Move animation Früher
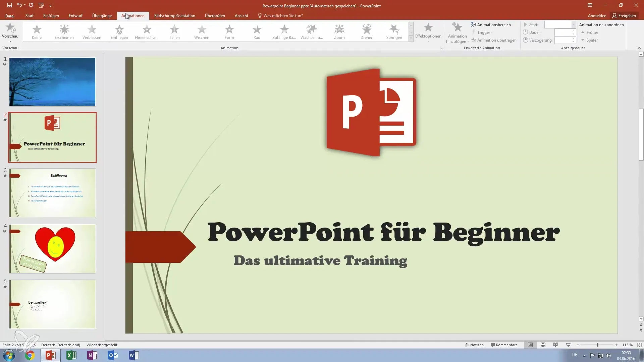The width and height of the screenshot is (644, 362). point(589,33)
